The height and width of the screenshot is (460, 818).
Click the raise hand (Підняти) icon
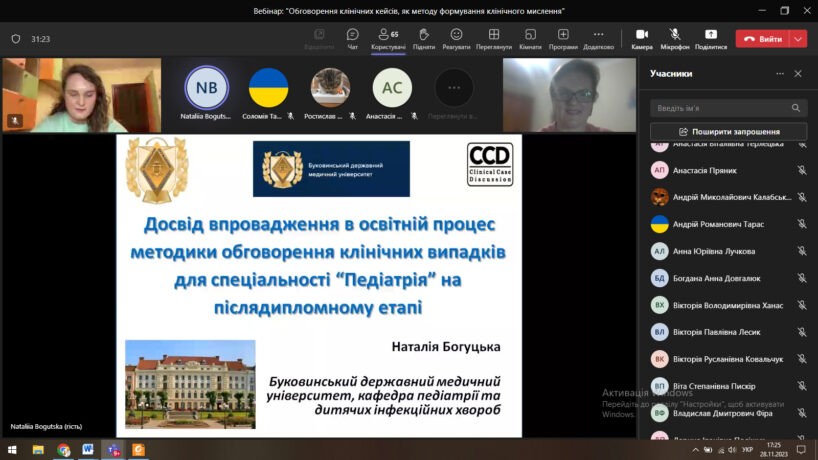tap(423, 38)
